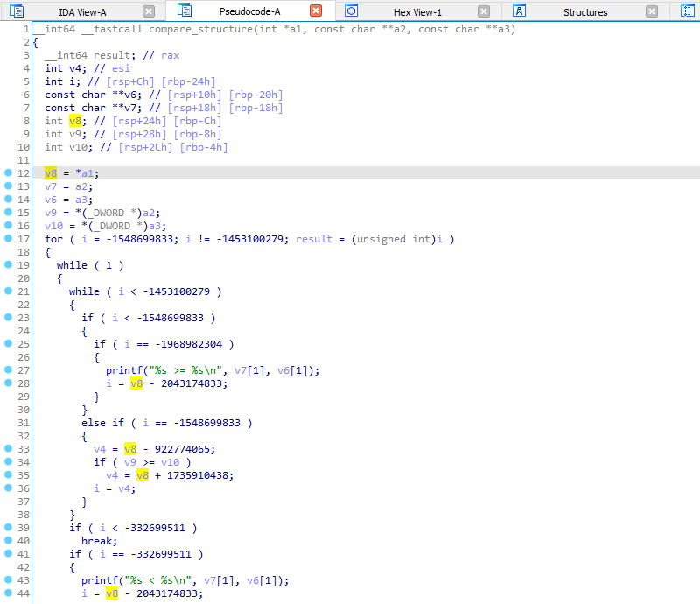
Task: Click highlighted v8 in line 8 declaration
Action: click(75, 121)
